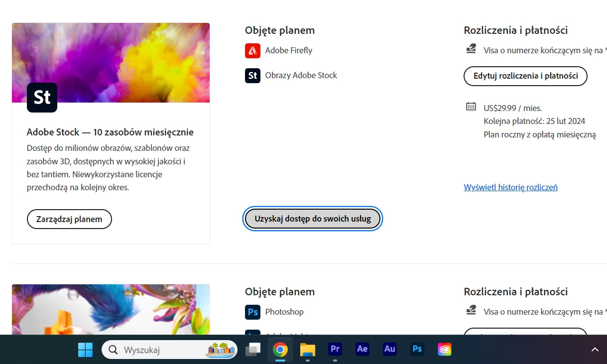This screenshot has height=364, width=607.
Task: Click Uzyskaj dostęp do swoich usług button
Action: pyautogui.click(x=313, y=219)
